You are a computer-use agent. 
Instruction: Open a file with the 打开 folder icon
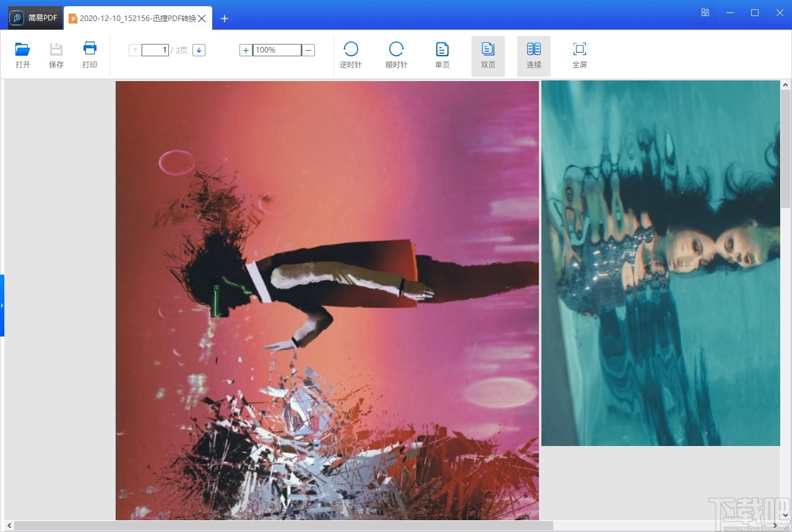click(23, 55)
